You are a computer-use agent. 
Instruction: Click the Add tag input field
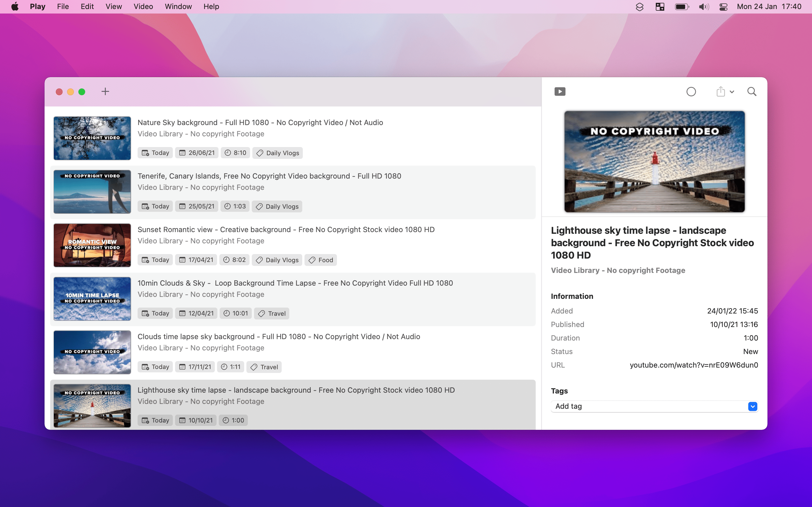click(x=648, y=406)
